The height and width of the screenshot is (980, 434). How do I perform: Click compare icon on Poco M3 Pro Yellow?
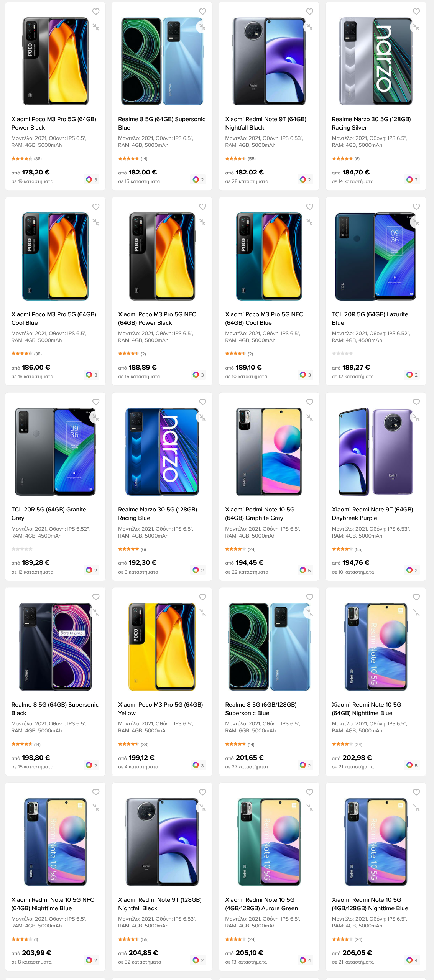[203, 613]
